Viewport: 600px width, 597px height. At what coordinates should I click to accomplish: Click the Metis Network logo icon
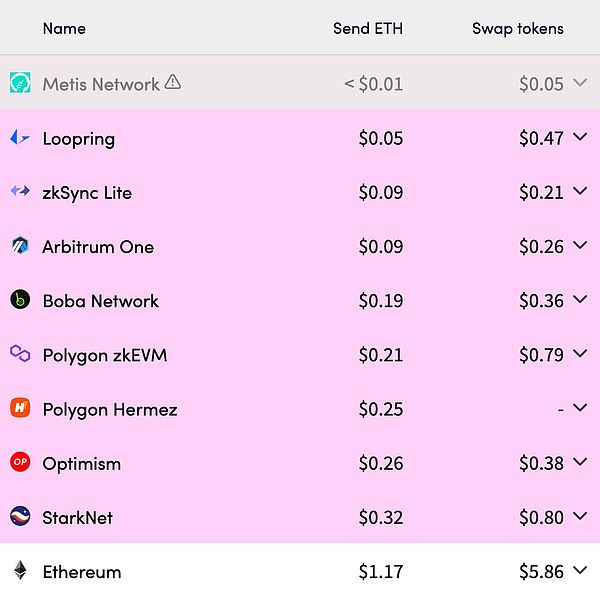(20, 83)
